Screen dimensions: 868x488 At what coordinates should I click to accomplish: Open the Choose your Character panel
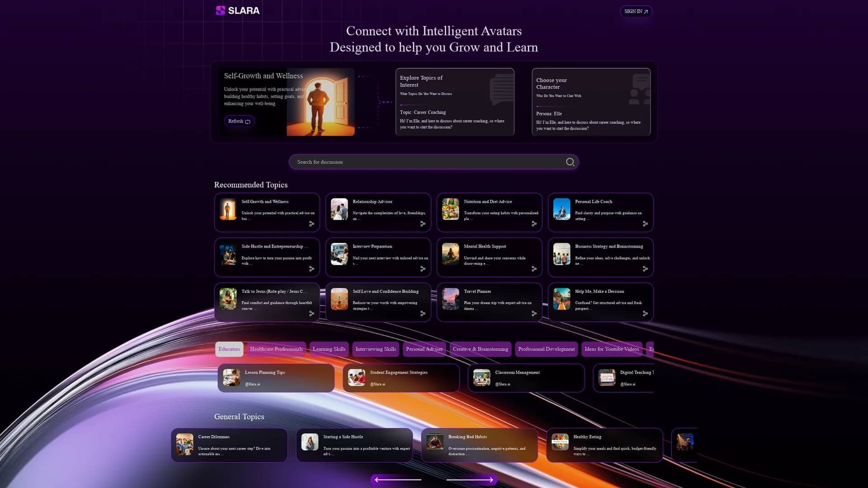591,102
